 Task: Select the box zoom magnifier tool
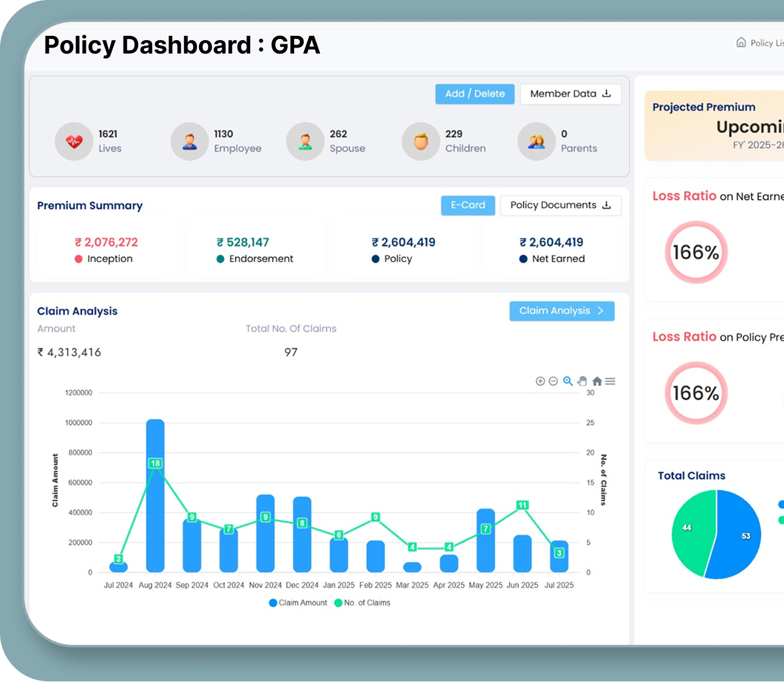click(x=567, y=381)
